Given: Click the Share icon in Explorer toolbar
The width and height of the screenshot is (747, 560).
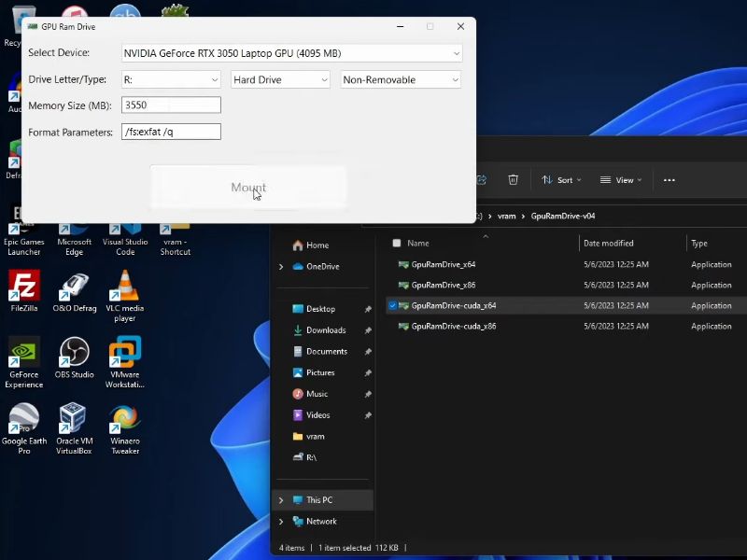Looking at the screenshot, I should (x=482, y=180).
